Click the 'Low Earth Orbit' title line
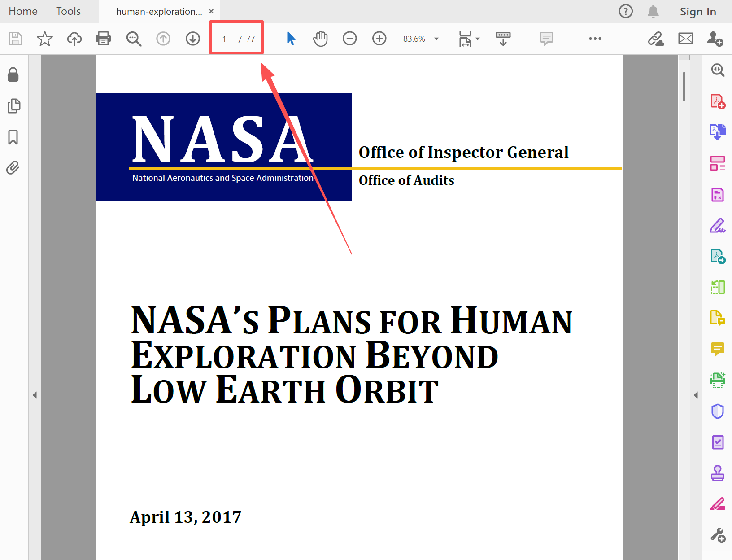 284,389
